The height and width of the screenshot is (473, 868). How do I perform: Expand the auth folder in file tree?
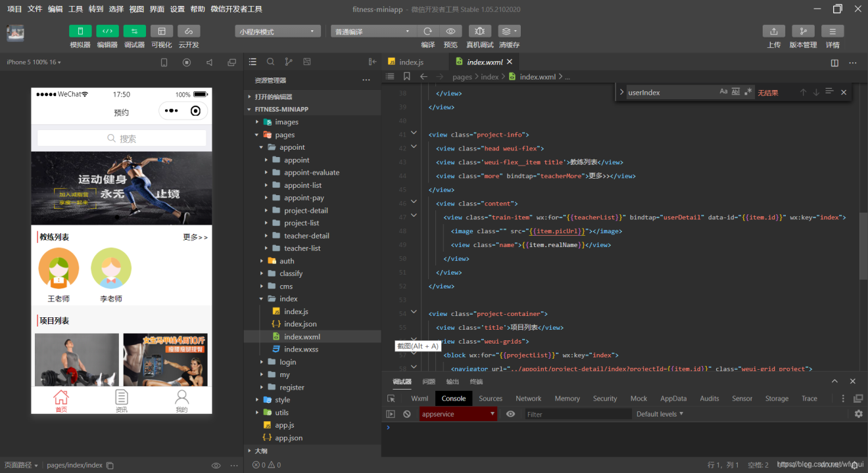[287, 261]
